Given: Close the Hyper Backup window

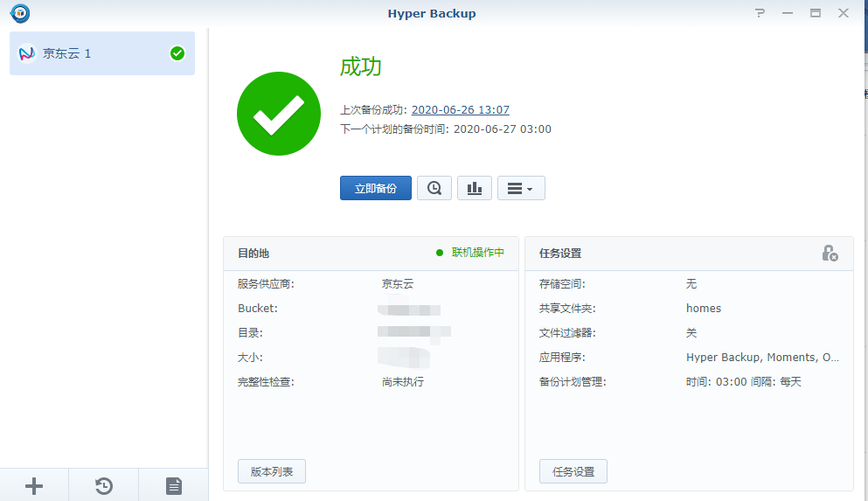Looking at the screenshot, I should pos(844,13).
